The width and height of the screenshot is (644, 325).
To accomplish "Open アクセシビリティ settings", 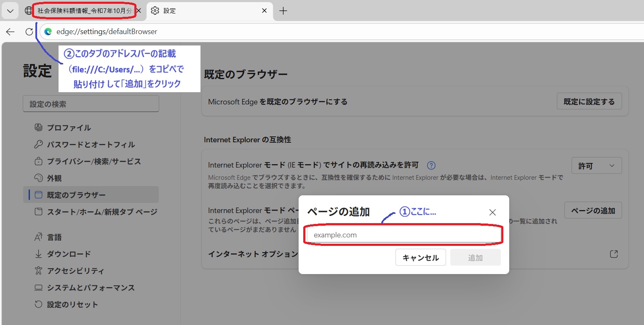I will tap(75, 271).
